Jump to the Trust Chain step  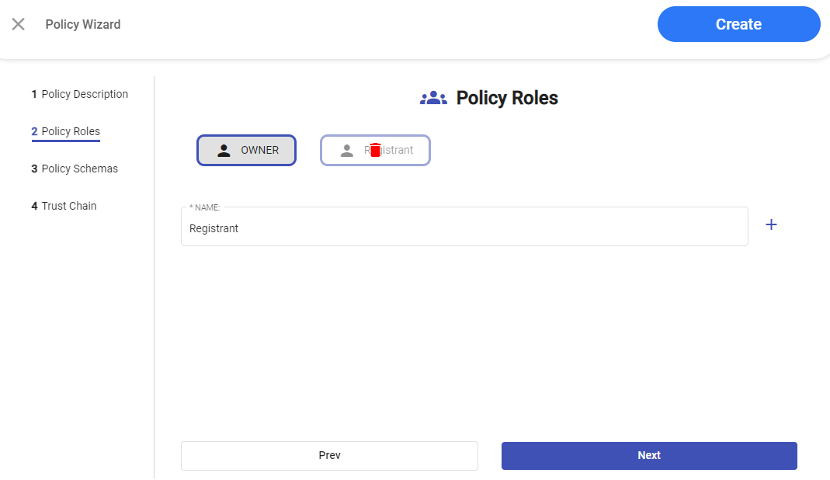point(64,206)
